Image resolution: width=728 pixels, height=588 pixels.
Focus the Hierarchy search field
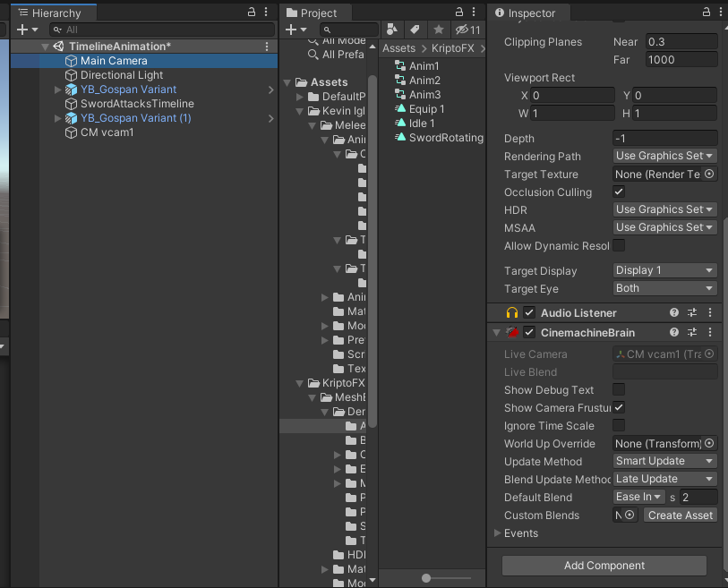(x=162, y=30)
